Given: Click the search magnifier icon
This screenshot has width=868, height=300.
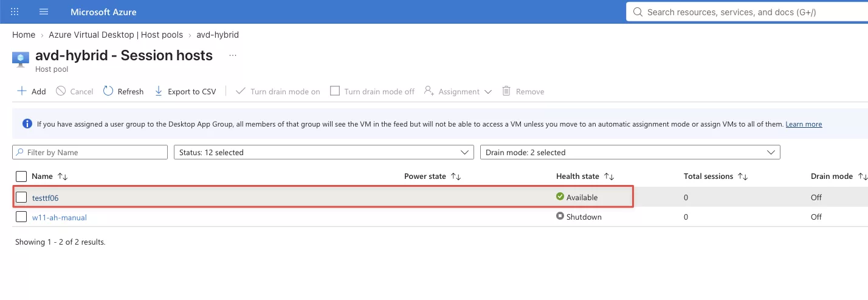Looking at the screenshot, I should (638, 12).
